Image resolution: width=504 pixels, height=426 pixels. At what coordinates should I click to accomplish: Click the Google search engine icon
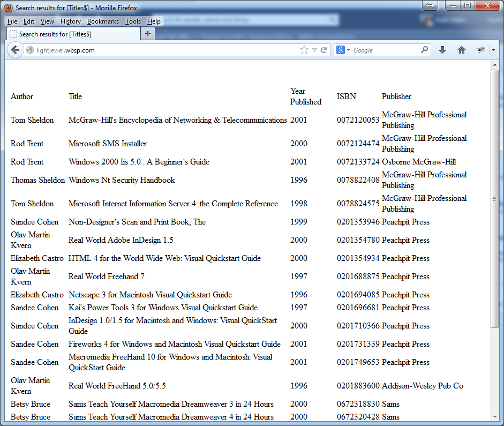click(x=341, y=50)
